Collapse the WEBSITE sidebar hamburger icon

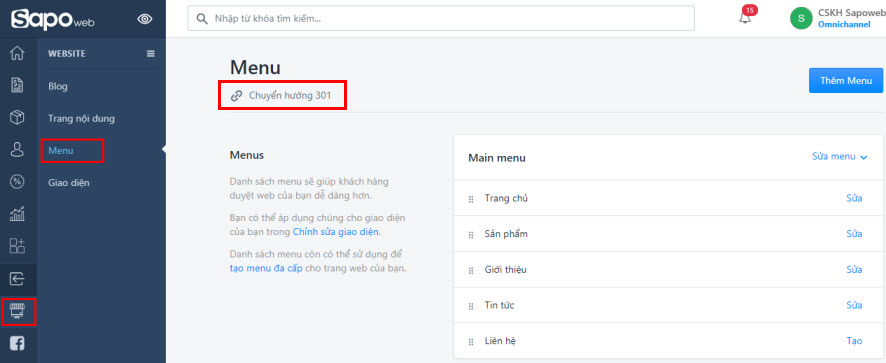[151, 54]
